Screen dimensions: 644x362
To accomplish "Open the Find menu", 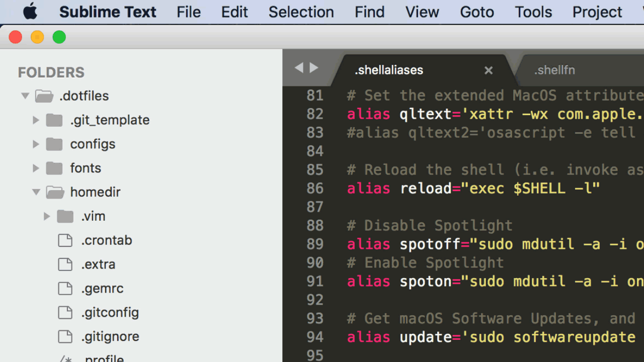I will (369, 12).
